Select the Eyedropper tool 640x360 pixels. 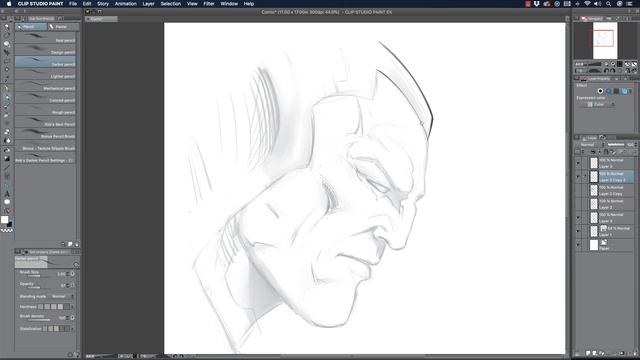click(x=7, y=79)
